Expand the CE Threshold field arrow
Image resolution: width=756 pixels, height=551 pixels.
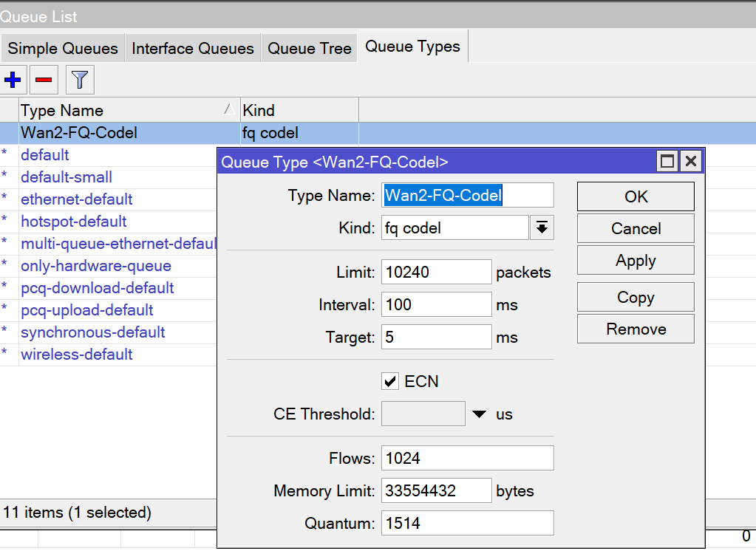(480, 414)
